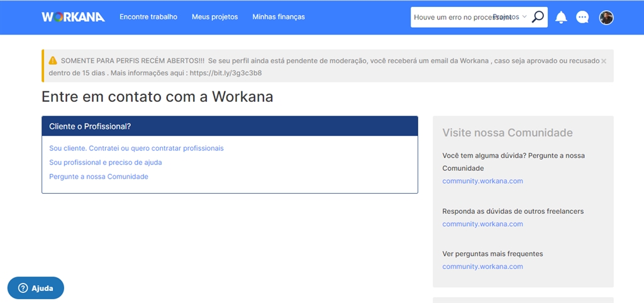The width and height of the screenshot is (644, 303).
Task: Open community.workana.com under 'Ver perguntas mais frequentes'
Action: click(482, 267)
